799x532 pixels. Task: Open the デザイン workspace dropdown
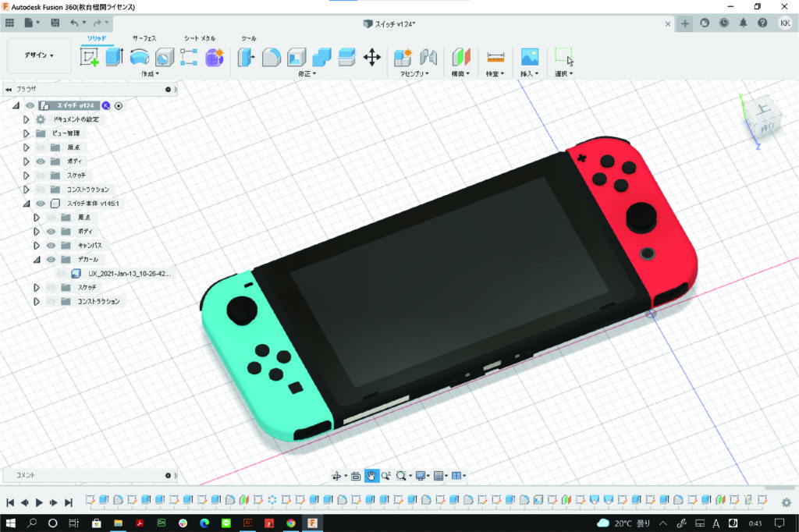(38, 56)
